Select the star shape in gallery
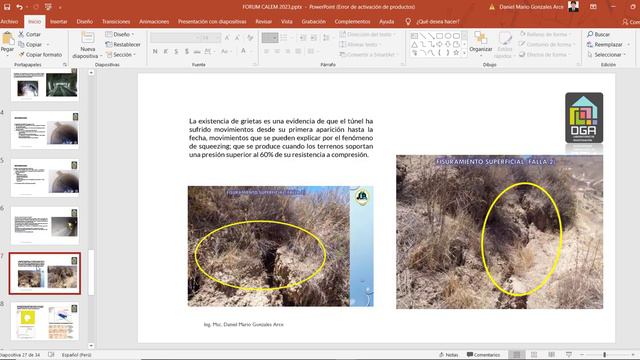Viewport: 640px width, 360px height. click(456, 53)
